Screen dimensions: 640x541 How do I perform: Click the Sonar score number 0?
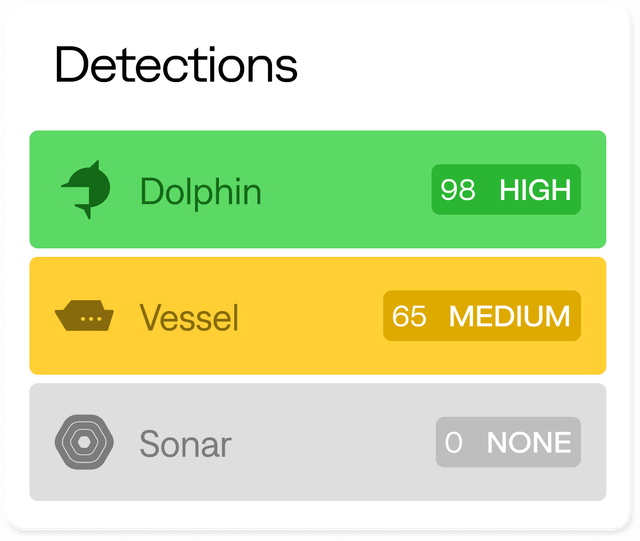pos(454,442)
